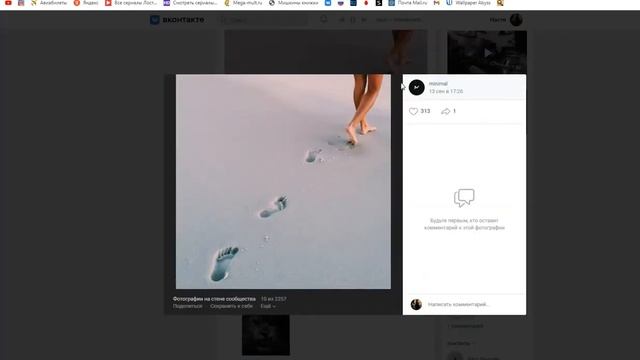Open the Gmail M bookmark icon
640x360 pixels.
437,3
